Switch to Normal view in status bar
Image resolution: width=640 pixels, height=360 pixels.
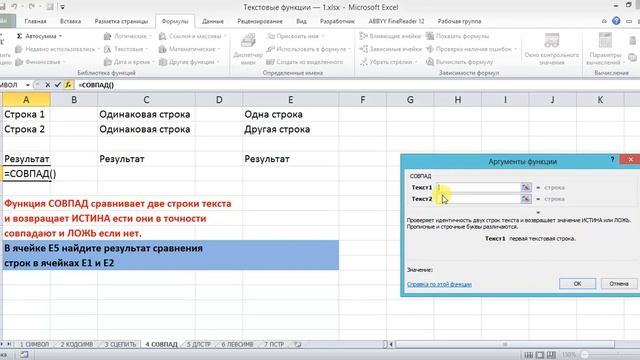coord(528,355)
